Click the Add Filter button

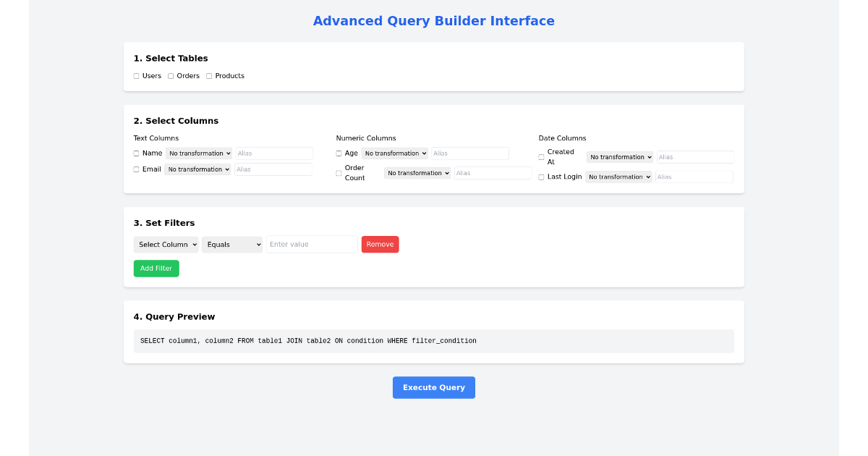pyautogui.click(x=156, y=268)
